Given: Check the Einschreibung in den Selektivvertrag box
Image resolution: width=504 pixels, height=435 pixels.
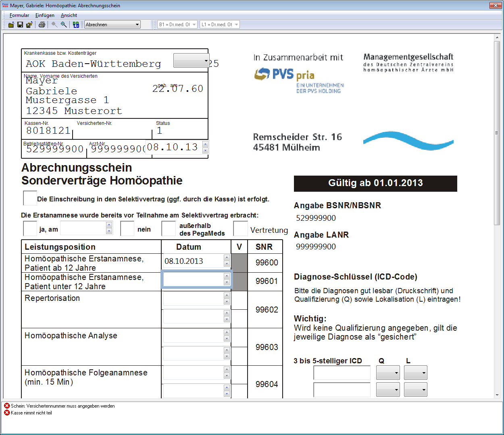Looking at the screenshot, I should pyautogui.click(x=30, y=198).
